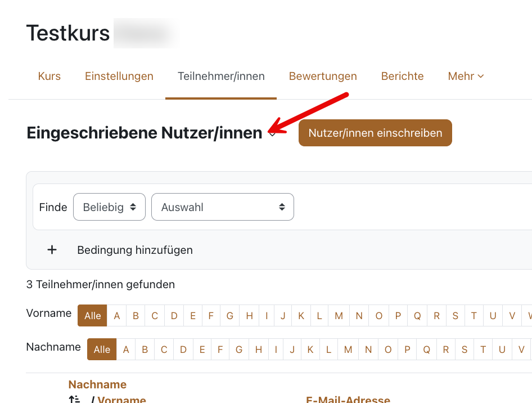Image resolution: width=532 pixels, height=403 pixels.
Task: Open the Eingeschriebene Nutzer/innen dropdown chevron
Action: (x=272, y=134)
